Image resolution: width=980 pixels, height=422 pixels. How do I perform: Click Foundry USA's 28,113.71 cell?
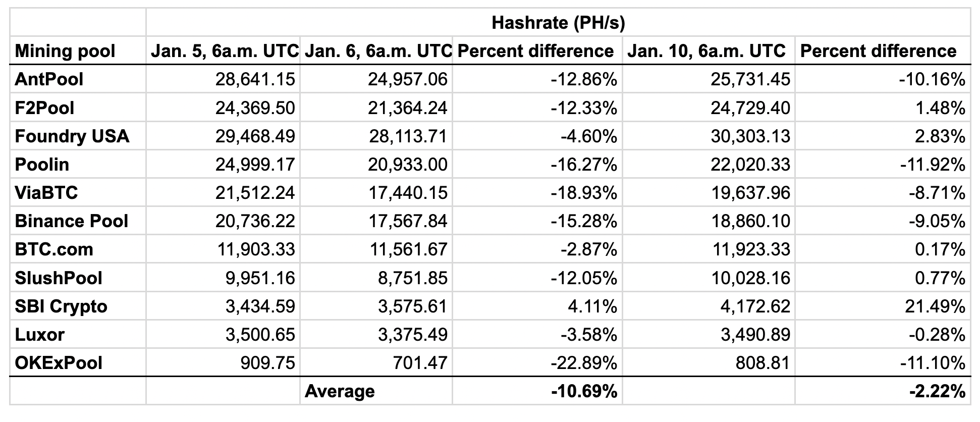click(376, 136)
